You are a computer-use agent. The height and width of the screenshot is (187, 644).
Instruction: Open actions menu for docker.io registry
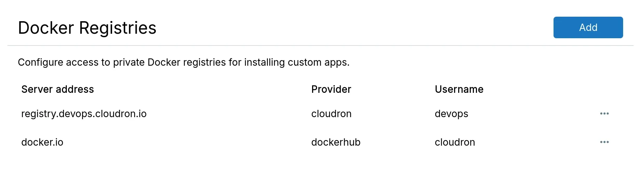click(604, 142)
